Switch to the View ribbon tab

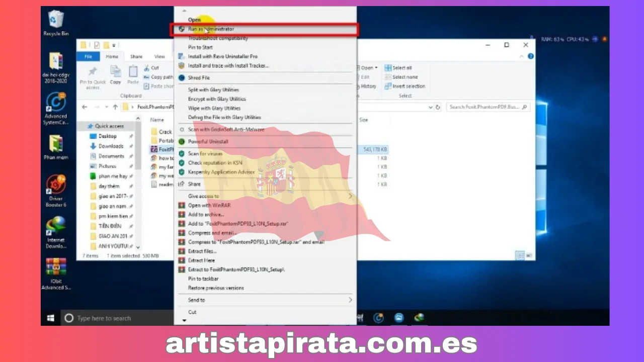(159, 57)
